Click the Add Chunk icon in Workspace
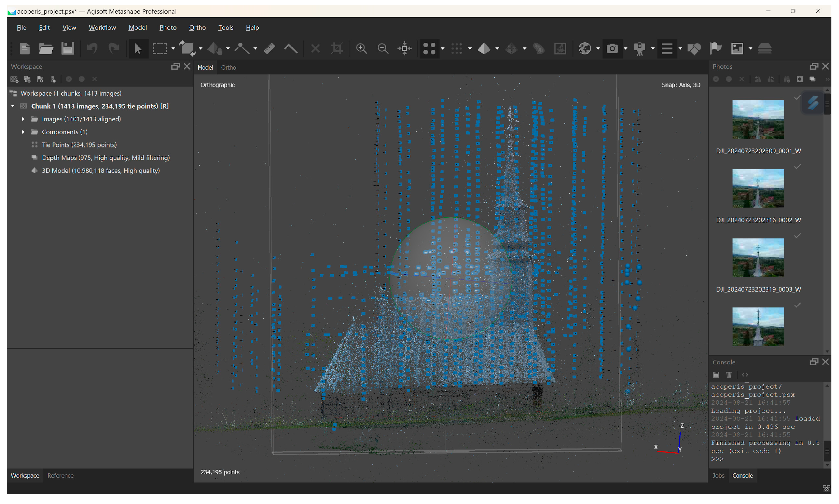This screenshot has width=839, height=504. point(14,79)
